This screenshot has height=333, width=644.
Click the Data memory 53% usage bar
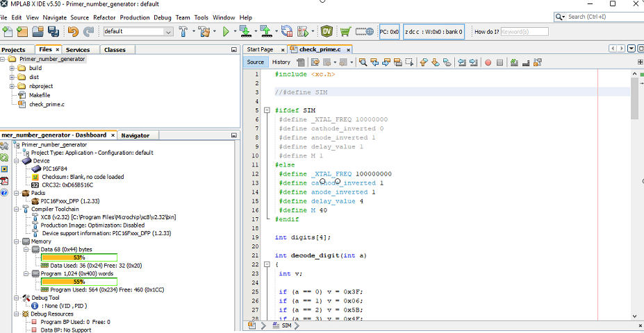click(79, 257)
